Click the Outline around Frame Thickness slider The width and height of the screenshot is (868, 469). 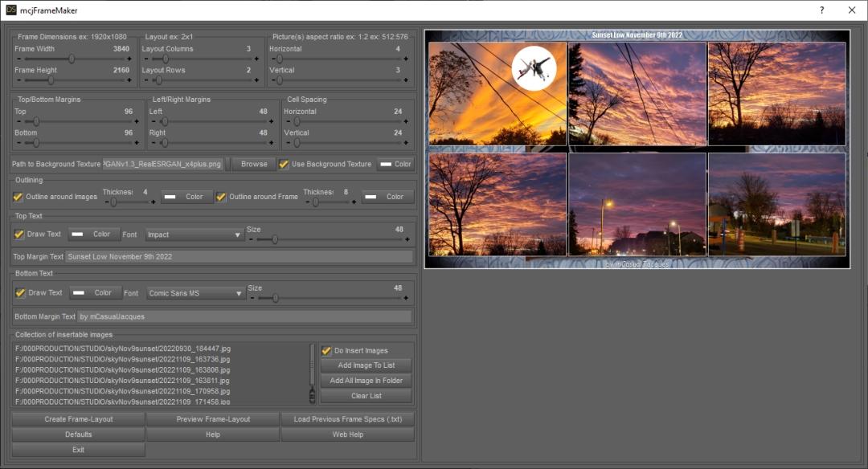330,202
